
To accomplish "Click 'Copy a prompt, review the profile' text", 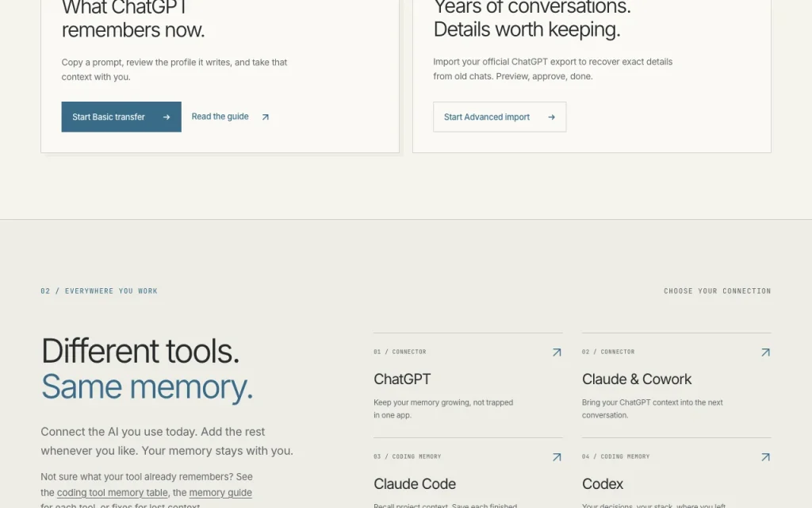I will [x=174, y=70].
